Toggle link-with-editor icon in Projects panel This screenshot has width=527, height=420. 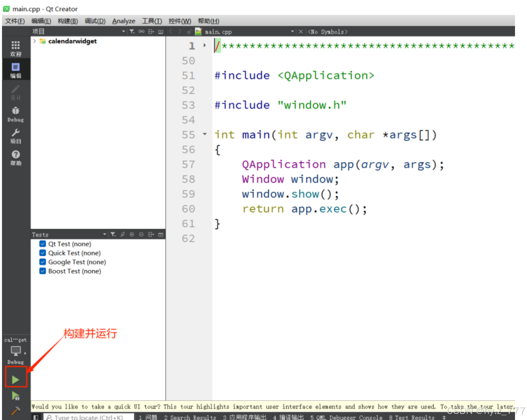(142, 31)
